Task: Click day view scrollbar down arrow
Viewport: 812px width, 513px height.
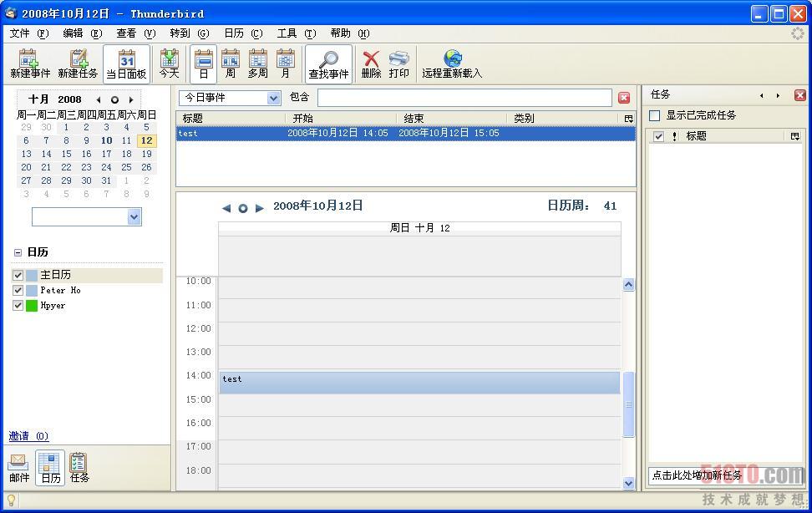Action: point(629,483)
